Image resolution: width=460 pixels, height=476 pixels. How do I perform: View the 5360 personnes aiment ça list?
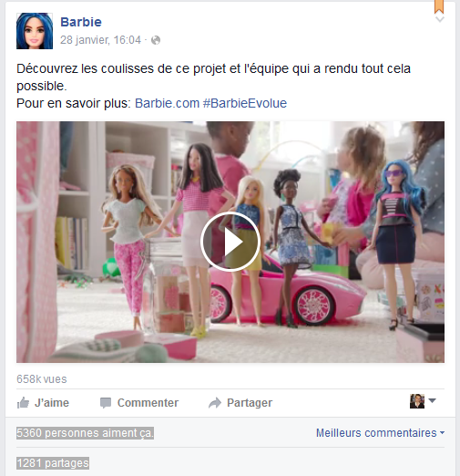pos(85,433)
